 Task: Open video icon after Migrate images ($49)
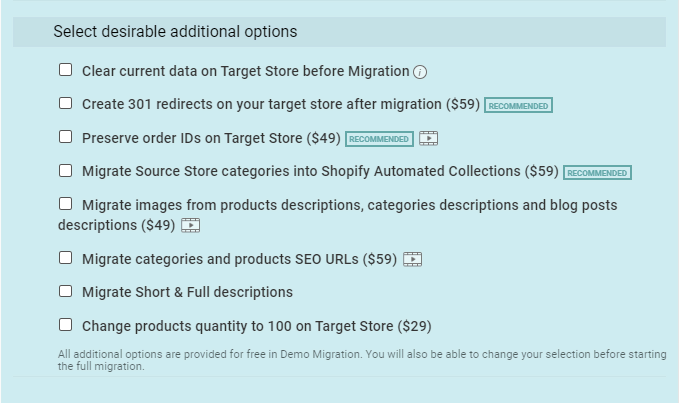[190, 226]
